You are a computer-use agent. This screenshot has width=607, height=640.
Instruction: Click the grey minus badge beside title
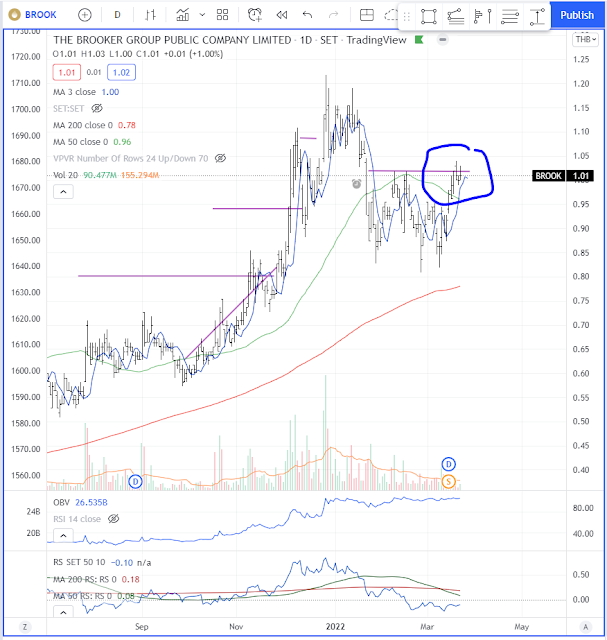442,40
